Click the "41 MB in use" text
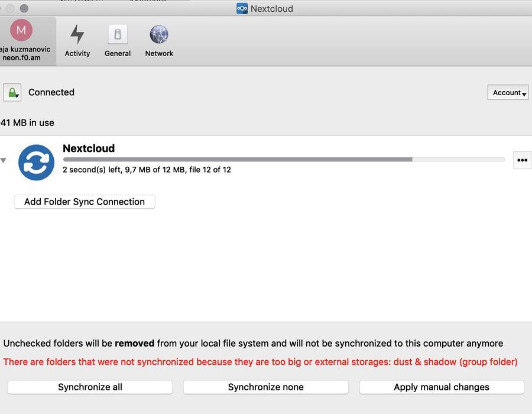Image resolution: width=532 pixels, height=414 pixels. pyautogui.click(x=27, y=122)
